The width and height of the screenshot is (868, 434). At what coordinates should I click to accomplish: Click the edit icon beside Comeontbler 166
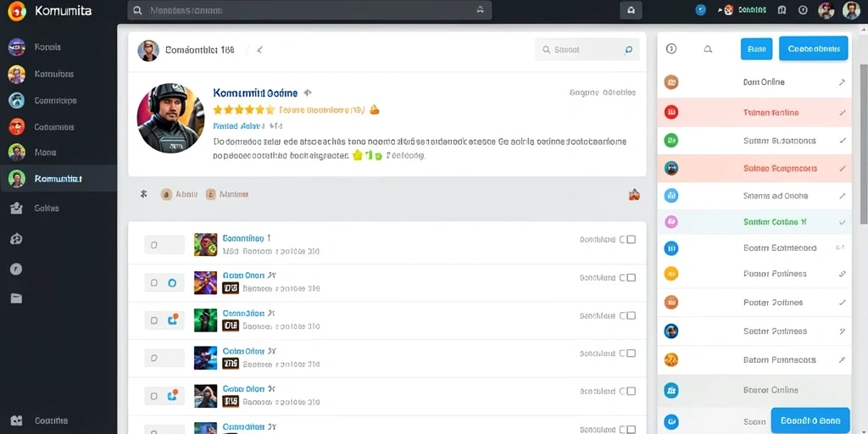[259, 50]
